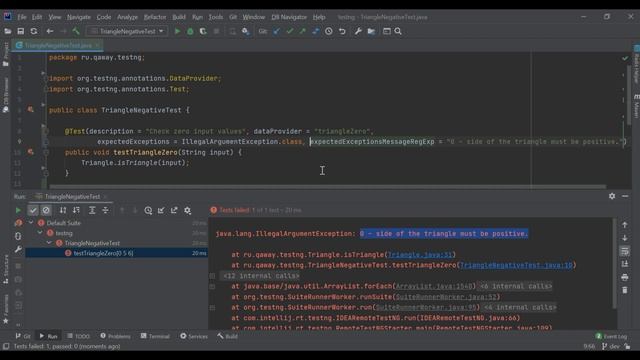Open ArrayList.java:1540 stack trace link
The height and width of the screenshot is (360, 640).
pos(434,287)
